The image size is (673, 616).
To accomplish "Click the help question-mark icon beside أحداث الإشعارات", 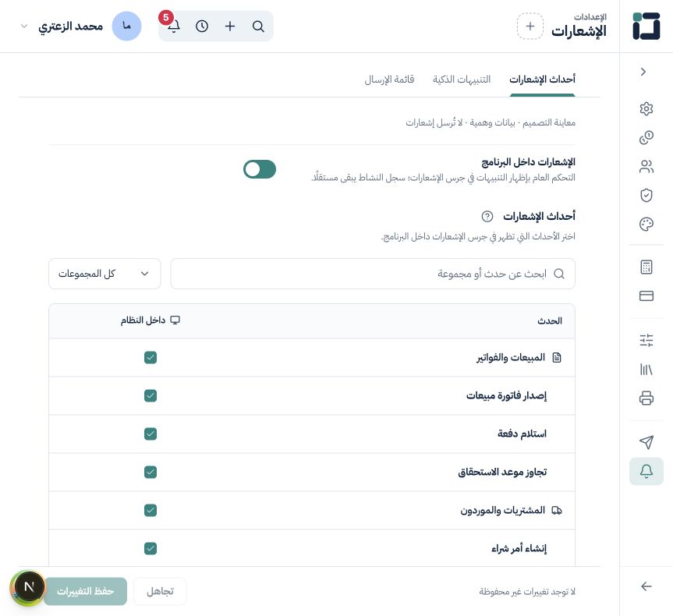I will [487, 216].
